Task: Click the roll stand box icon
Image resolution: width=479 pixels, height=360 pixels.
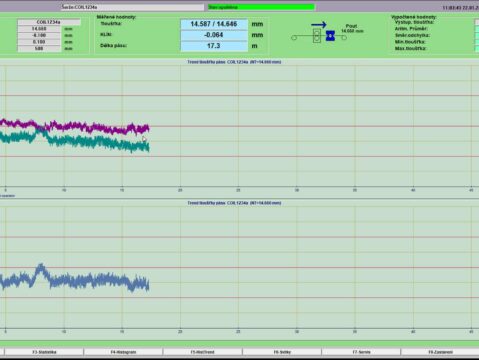Action: click(x=317, y=36)
